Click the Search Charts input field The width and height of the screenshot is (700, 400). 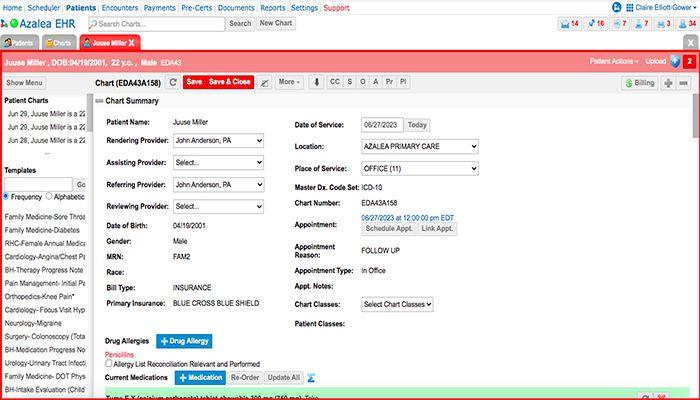tap(156, 24)
